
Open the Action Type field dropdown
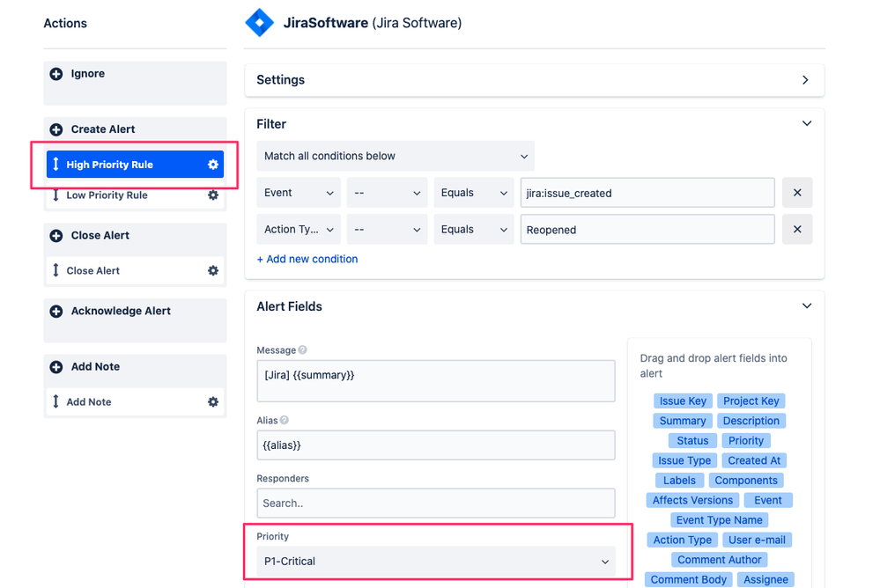299,230
